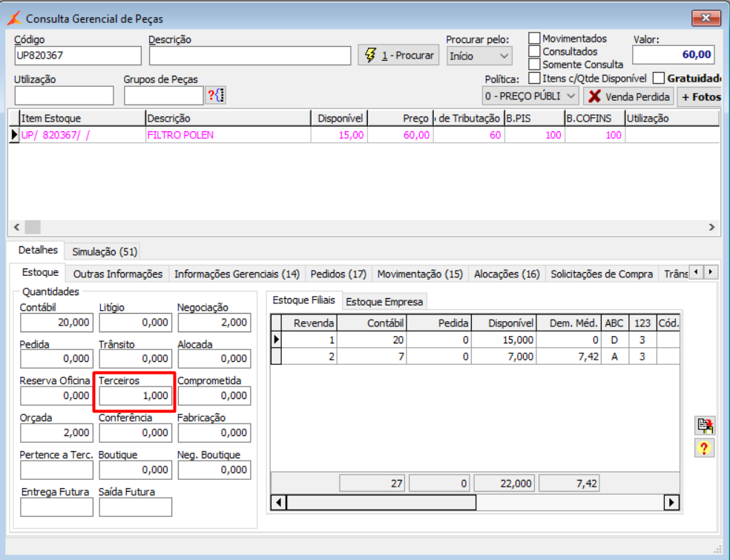Click the row selector of Revenda 1
The image size is (730, 560).
[276, 340]
